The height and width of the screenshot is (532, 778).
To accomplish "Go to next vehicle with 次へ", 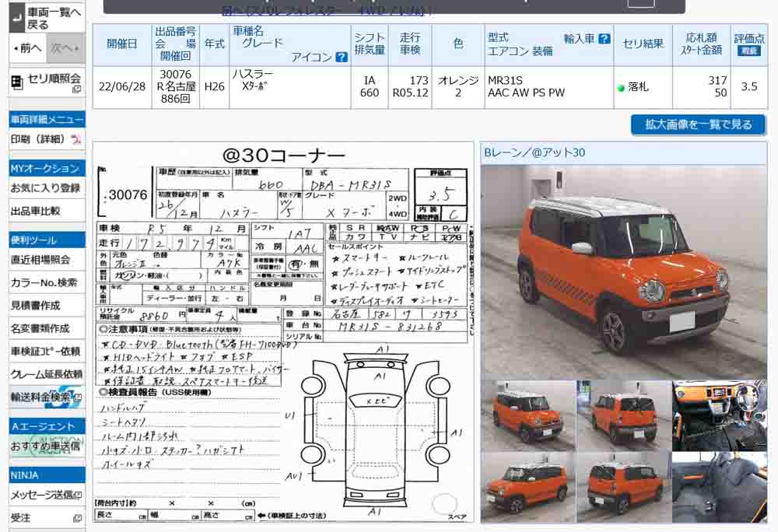I will 65,48.
